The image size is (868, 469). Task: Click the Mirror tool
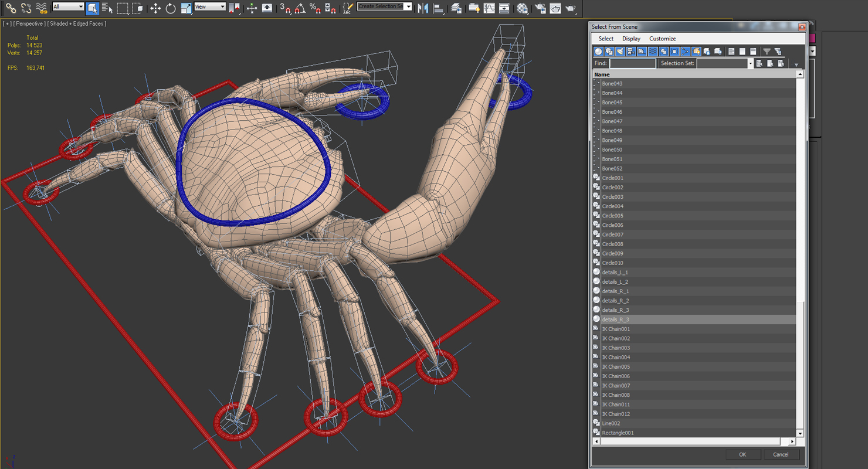(423, 8)
